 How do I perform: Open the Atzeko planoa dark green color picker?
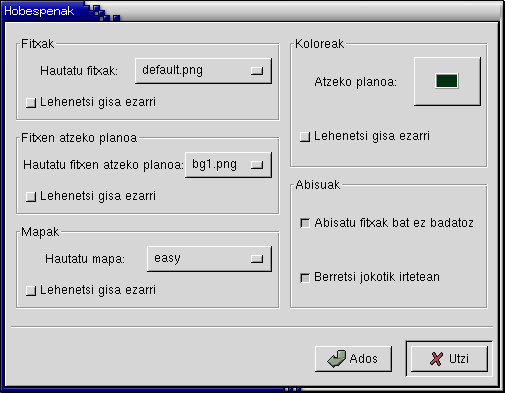[x=447, y=81]
